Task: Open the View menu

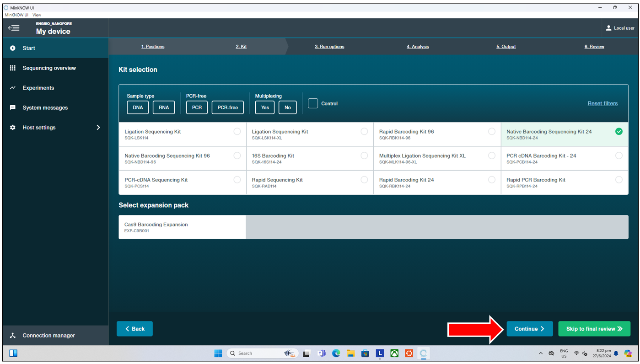Action: pos(37,15)
